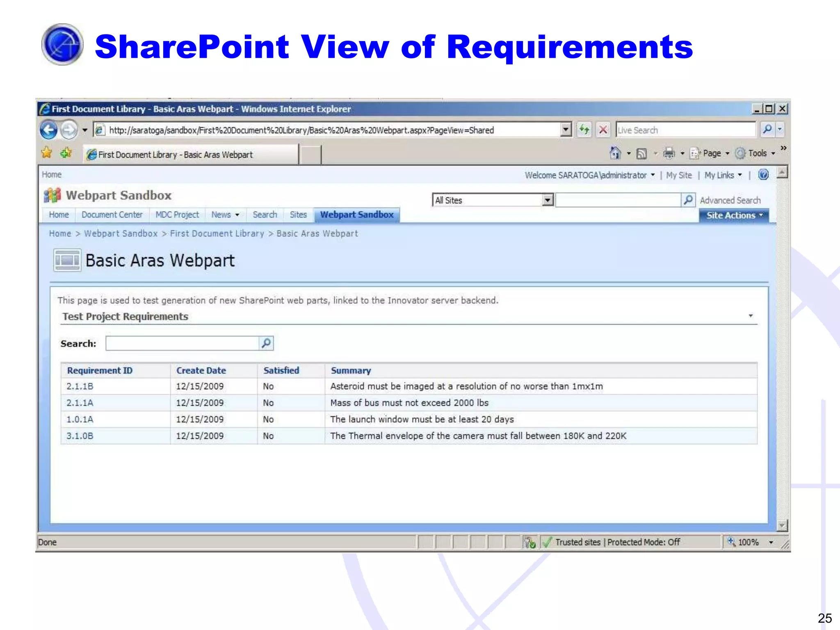Select the MDC Project navigation tab
The height and width of the screenshot is (630, 840).
pos(177,215)
